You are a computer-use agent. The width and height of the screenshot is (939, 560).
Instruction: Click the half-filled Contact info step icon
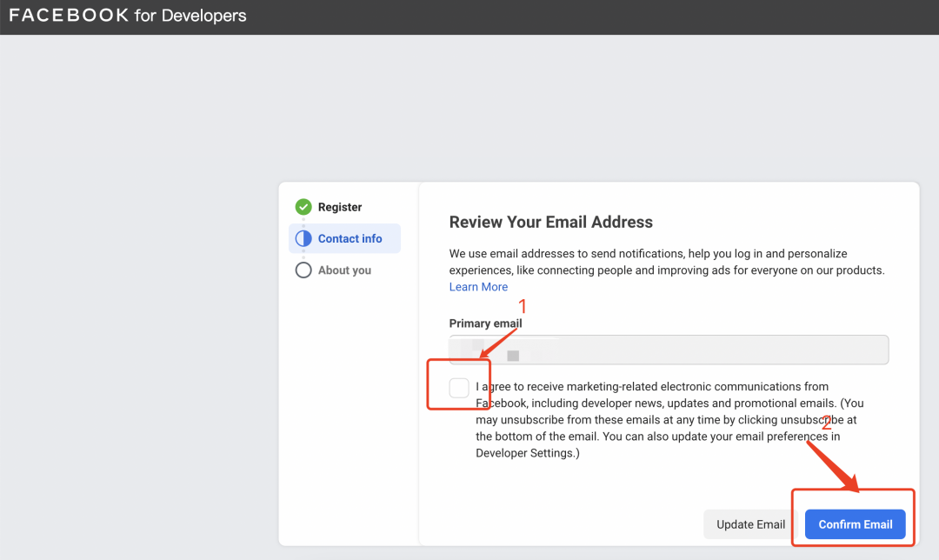(303, 238)
